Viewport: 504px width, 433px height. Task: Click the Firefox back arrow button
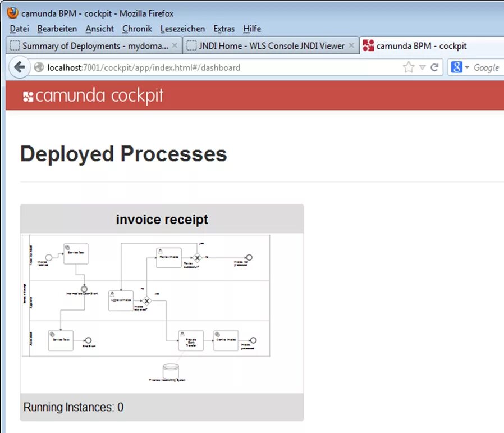[x=19, y=67]
